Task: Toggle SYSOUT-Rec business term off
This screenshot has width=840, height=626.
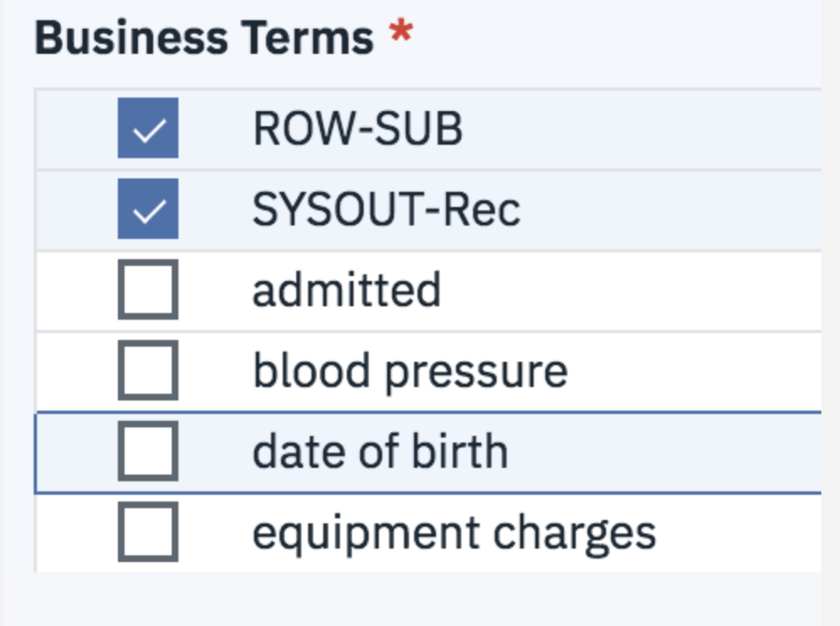Action: tap(148, 209)
